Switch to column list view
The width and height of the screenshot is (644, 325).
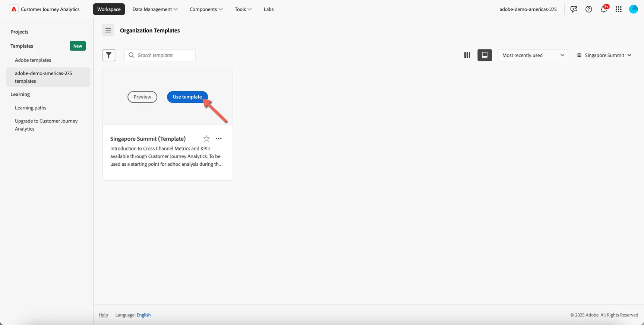click(467, 55)
